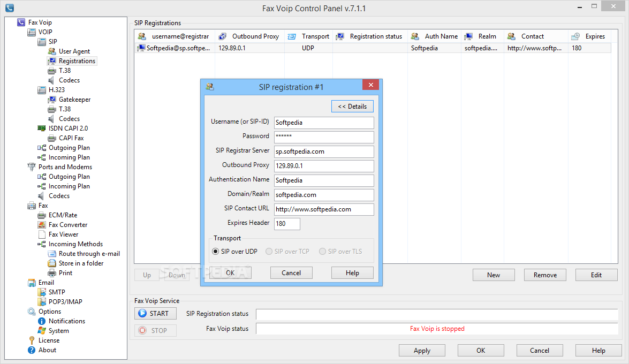
Task: Click the New registration button
Action: 494,275
